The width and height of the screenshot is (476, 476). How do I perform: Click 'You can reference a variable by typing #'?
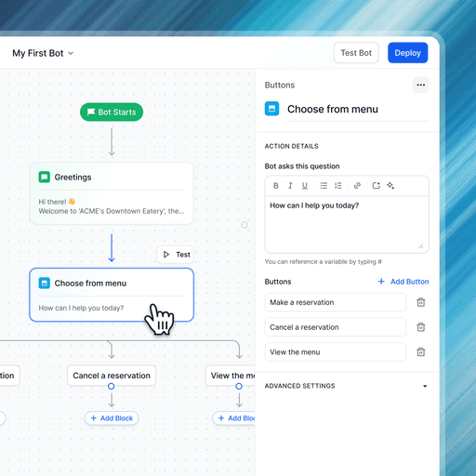click(x=323, y=261)
